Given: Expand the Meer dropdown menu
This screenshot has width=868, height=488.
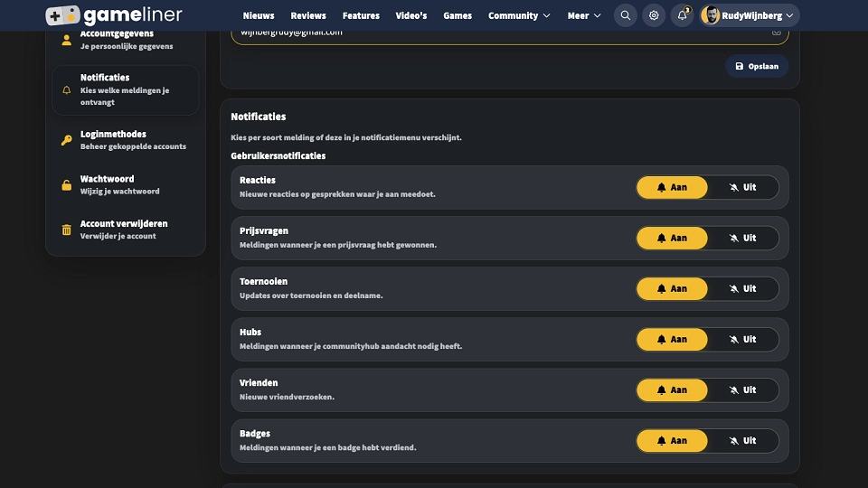Looking at the screenshot, I should (x=584, y=15).
